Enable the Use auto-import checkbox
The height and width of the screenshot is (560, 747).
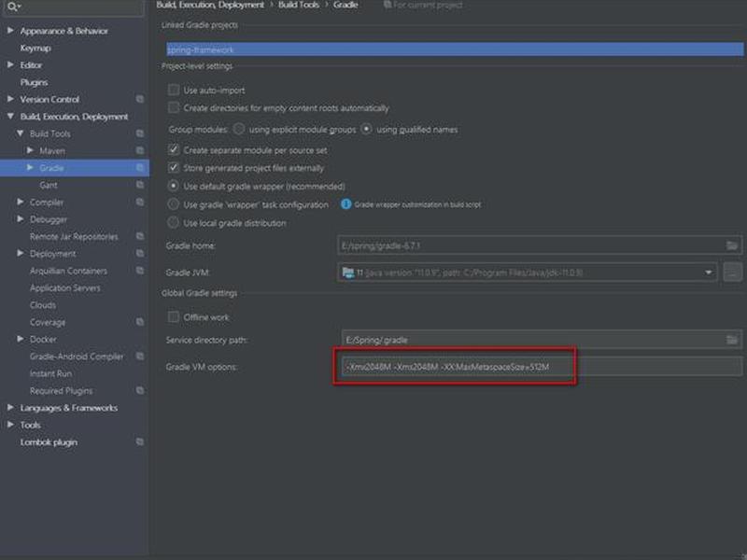(x=174, y=90)
